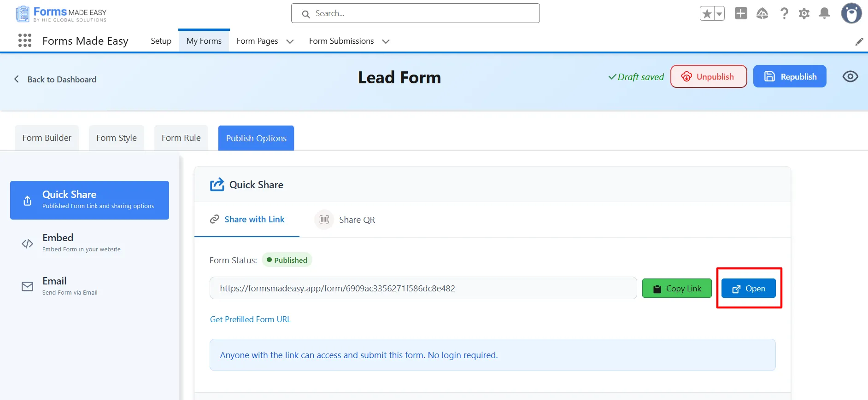The image size is (868, 400).
Task: Click the Help question mark icon
Action: click(x=784, y=13)
